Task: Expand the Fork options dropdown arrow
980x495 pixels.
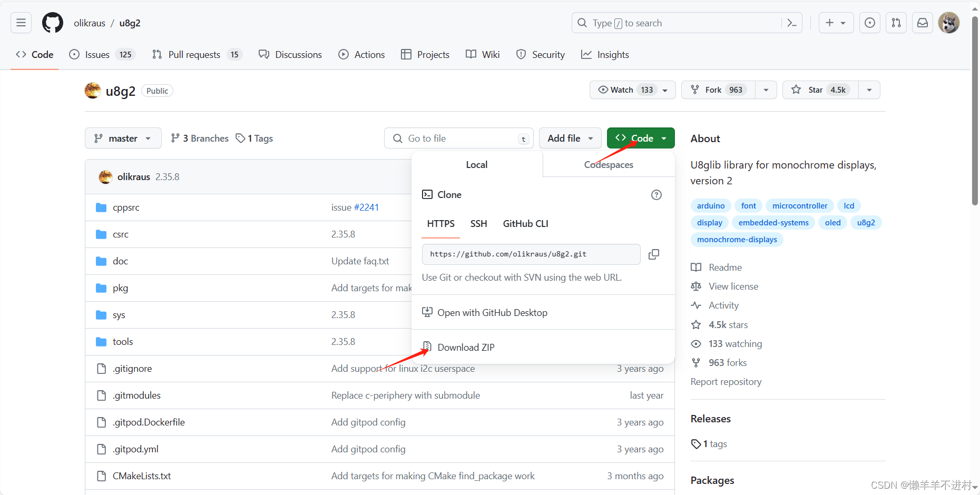Action: [766, 90]
